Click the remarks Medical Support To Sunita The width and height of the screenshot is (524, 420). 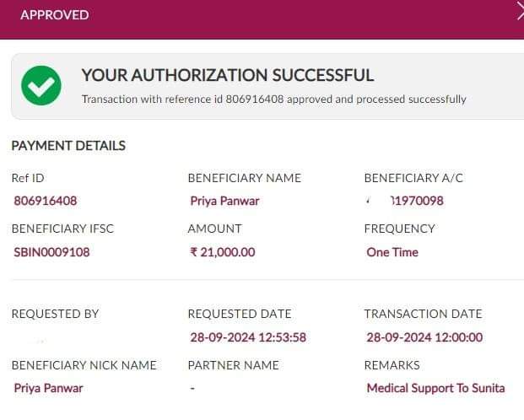pyautogui.click(x=435, y=388)
